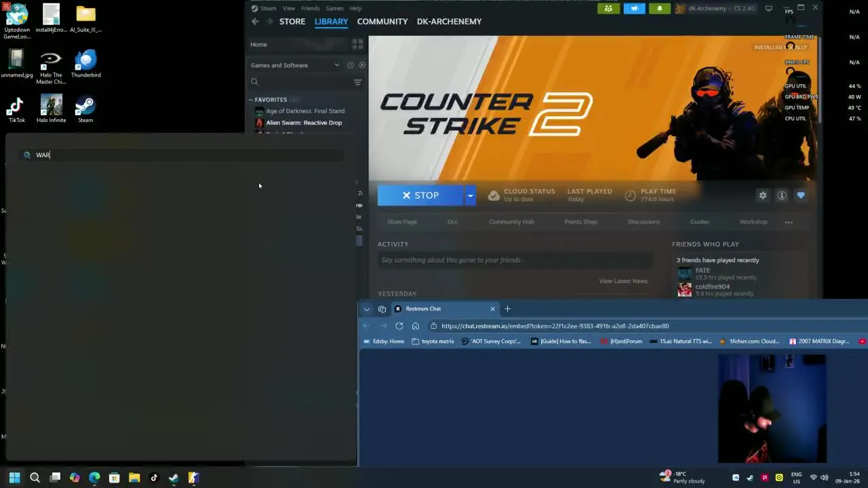Open friend coldfire904's entry

(x=716, y=290)
